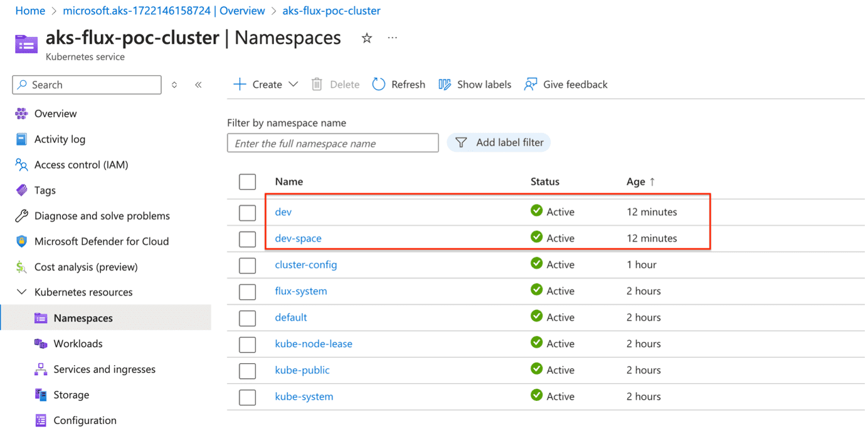Click the Give feedback person icon
The height and width of the screenshot is (431, 868).
click(531, 84)
